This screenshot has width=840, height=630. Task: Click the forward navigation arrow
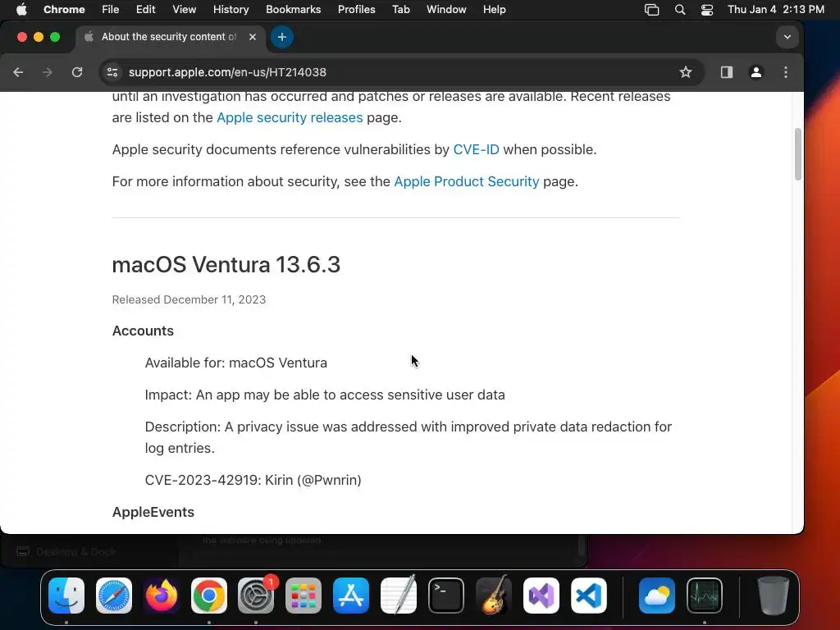[x=47, y=72]
